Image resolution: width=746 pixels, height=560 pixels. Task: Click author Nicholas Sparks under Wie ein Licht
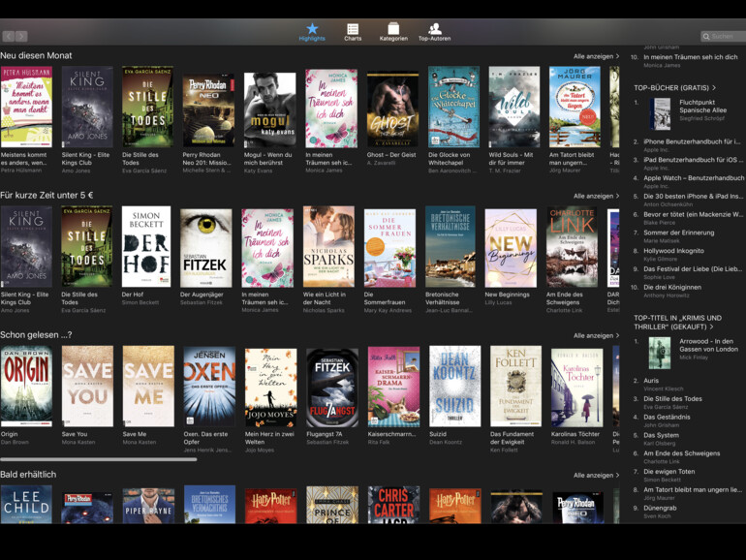324,310
